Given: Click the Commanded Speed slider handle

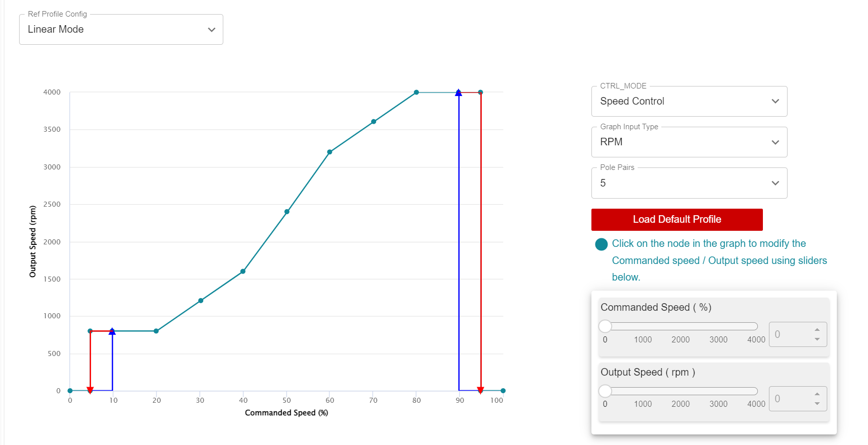Looking at the screenshot, I should click(605, 326).
